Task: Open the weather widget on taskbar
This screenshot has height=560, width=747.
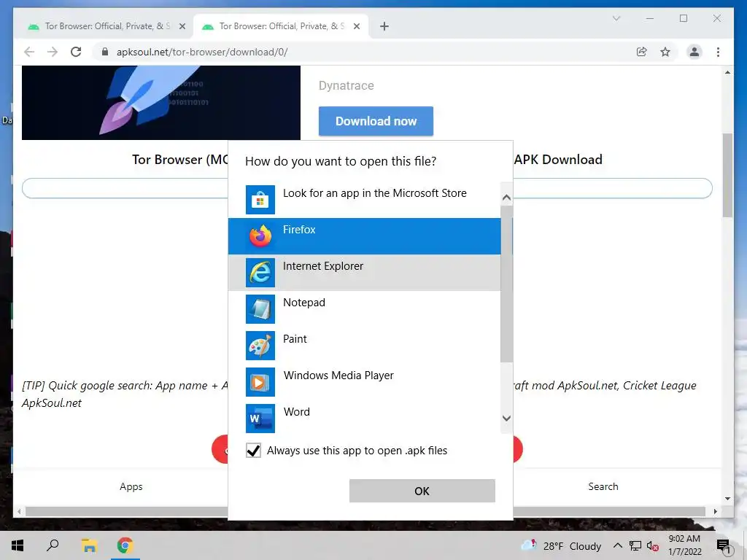Action: tap(561, 545)
